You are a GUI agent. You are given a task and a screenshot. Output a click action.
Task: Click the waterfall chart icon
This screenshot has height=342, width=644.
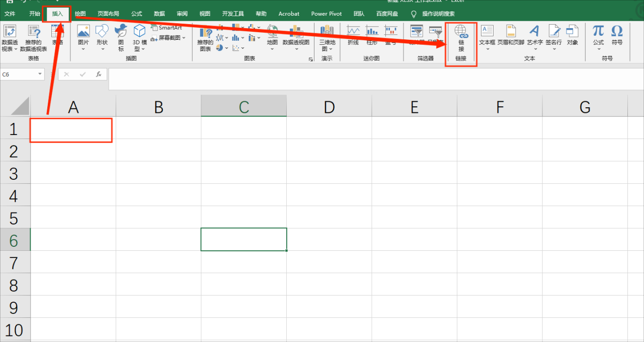click(251, 28)
